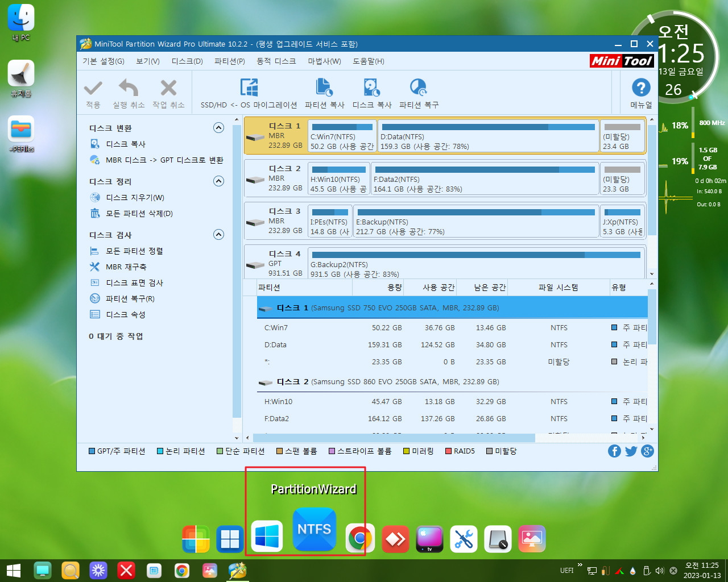Screen dimensions: 728x582
Task: Open the 동적 디스크 menu
Action: pos(276,61)
